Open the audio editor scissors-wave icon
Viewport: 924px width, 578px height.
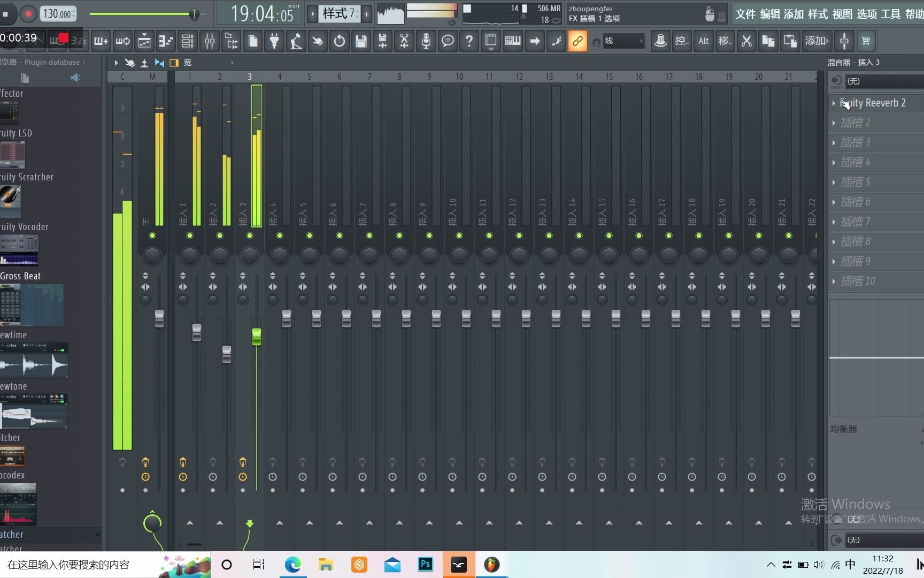[404, 41]
